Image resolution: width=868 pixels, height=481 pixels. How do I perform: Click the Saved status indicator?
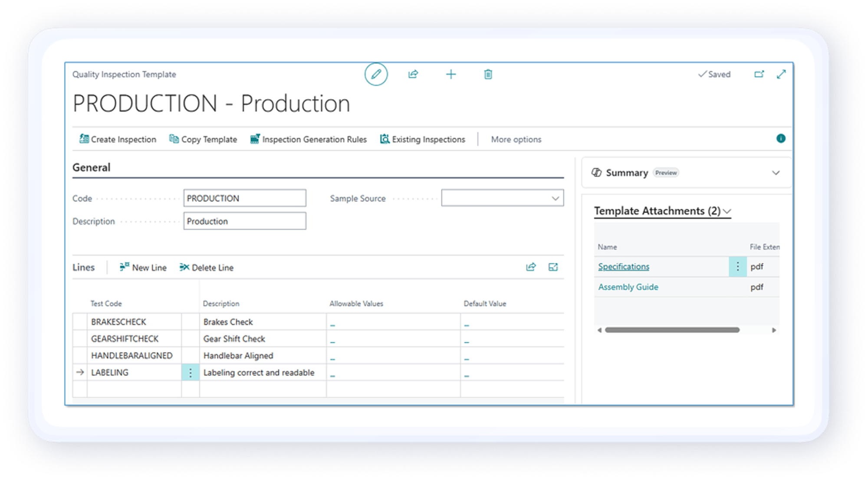(x=714, y=75)
